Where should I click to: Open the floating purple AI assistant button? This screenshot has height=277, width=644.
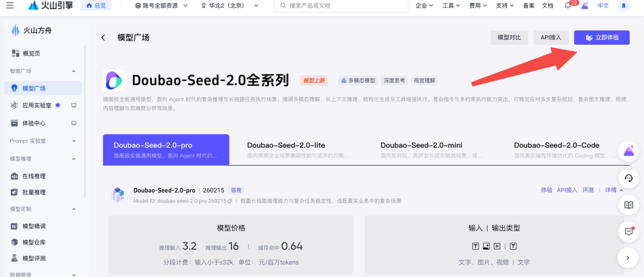[628, 151]
